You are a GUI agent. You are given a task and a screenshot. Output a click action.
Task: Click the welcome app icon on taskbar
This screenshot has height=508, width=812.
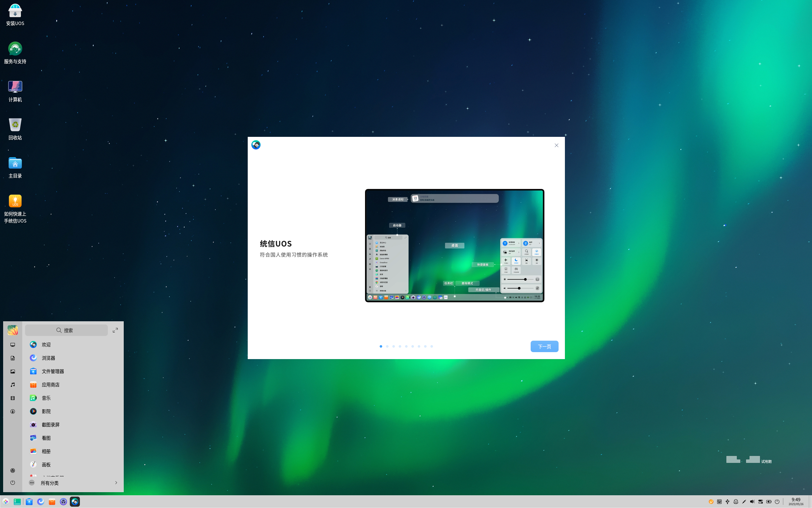(75, 502)
